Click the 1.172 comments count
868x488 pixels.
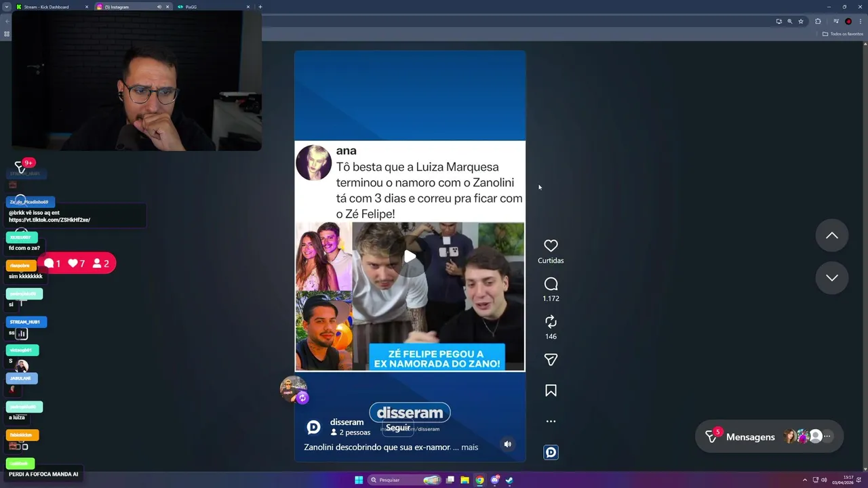pyautogui.click(x=551, y=298)
